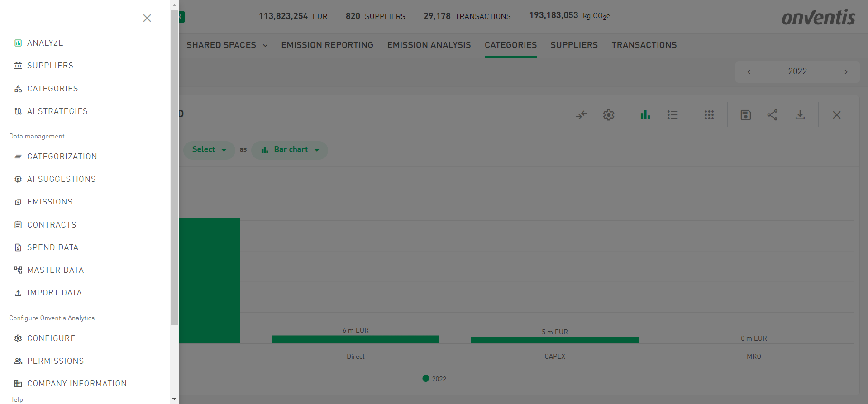Switch to list view icon

672,115
